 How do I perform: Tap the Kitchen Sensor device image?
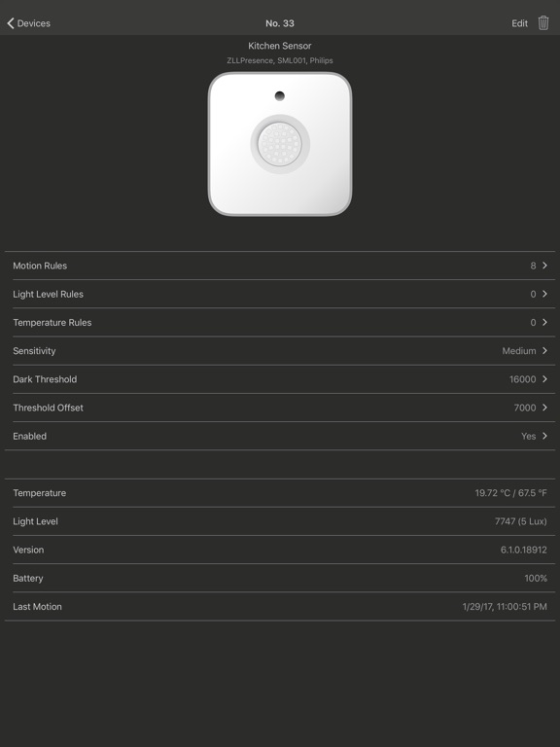coord(280,144)
